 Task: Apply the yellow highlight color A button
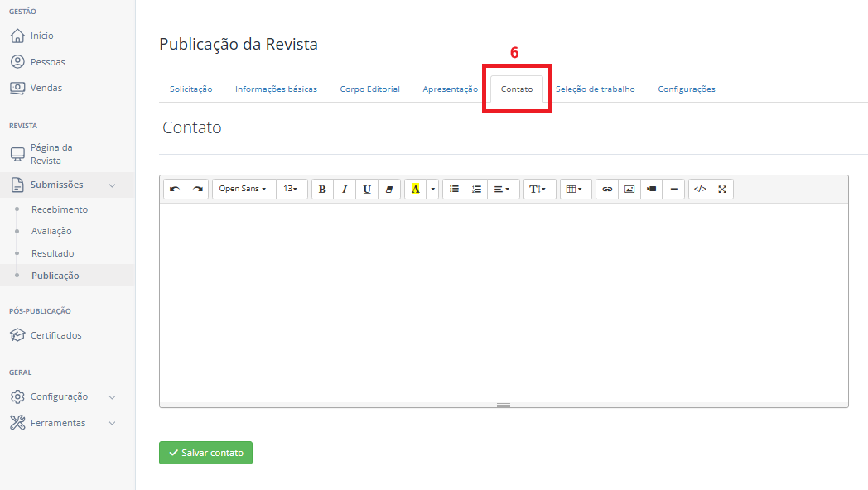pyautogui.click(x=416, y=190)
